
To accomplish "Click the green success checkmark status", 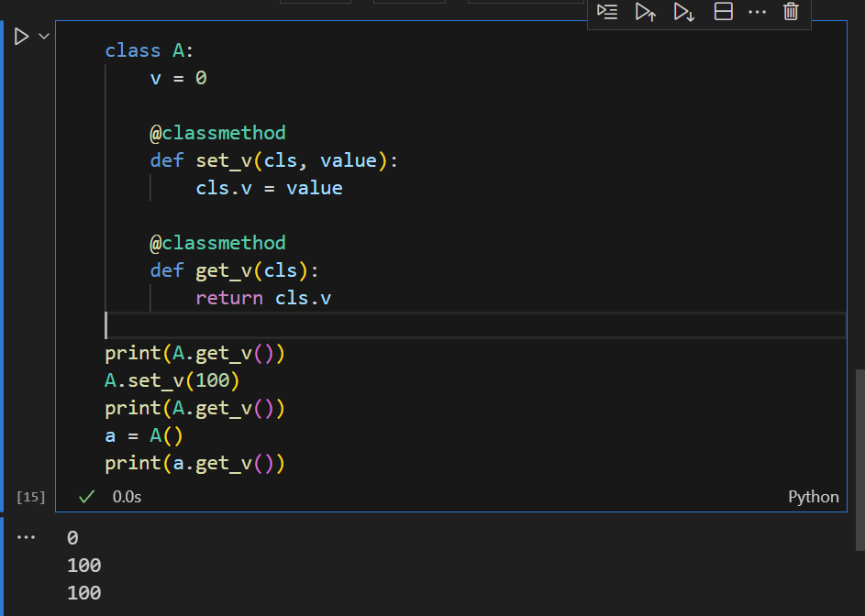I will 86,497.
